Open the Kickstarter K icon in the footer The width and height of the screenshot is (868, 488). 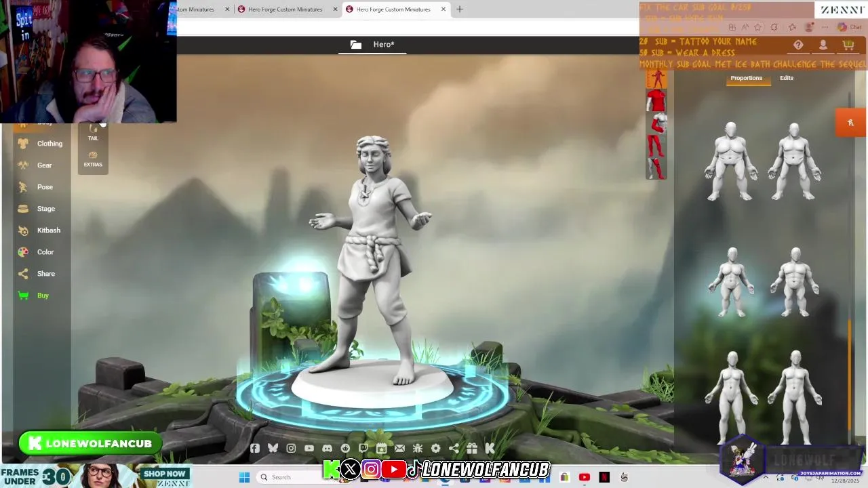pos(490,448)
